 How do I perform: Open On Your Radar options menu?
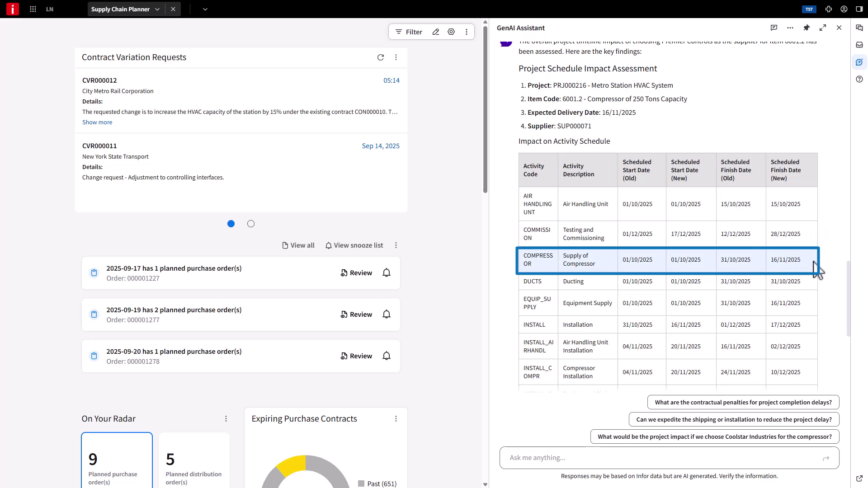226,419
